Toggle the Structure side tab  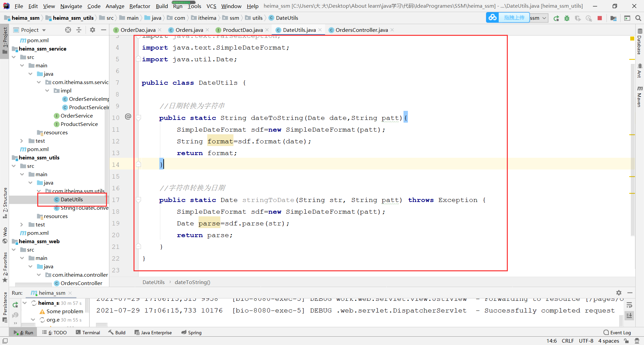(5, 203)
